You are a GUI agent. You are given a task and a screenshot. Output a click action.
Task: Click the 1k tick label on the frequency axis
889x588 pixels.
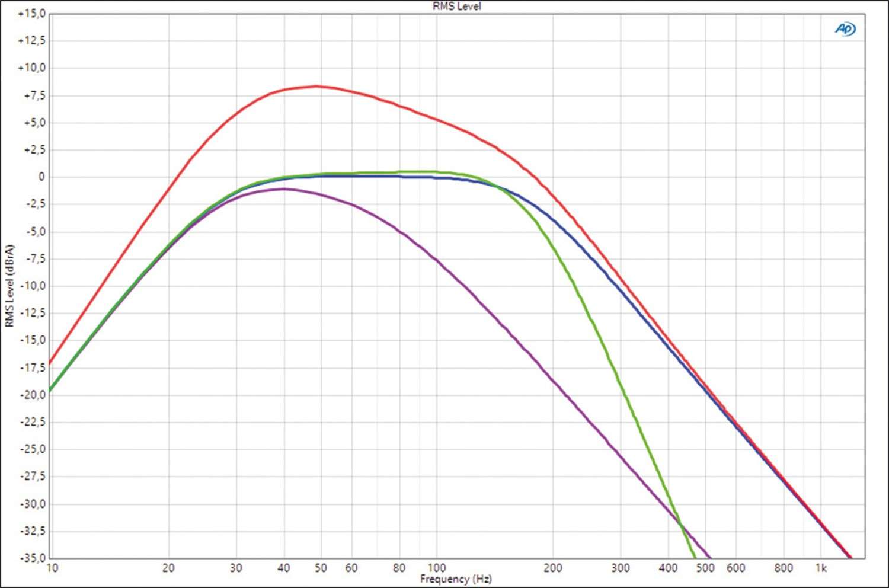point(821,568)
